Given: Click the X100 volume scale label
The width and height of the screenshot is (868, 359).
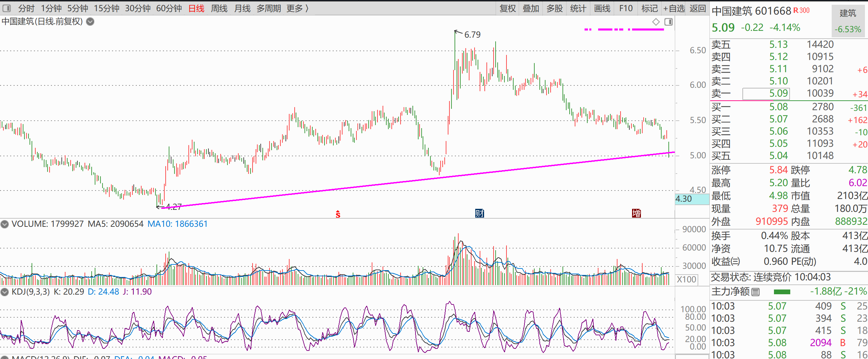Looking at the screenshot, I should pyautogui.click(x=686, y=279).
